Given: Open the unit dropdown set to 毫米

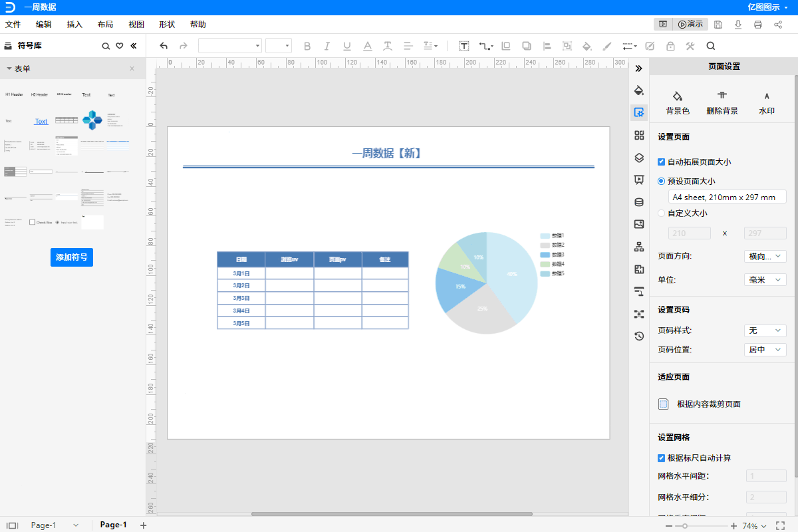Looking at the screenshot, I should click(x=765, y=280).
